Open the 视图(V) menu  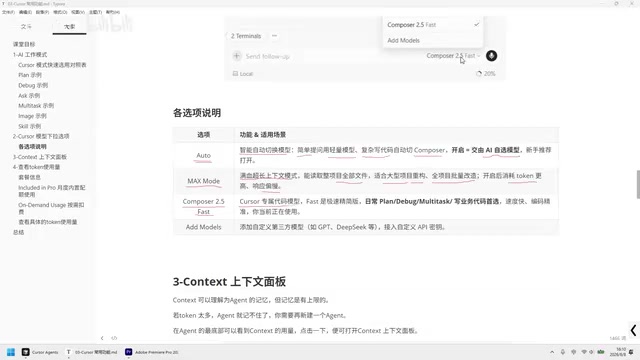point(78,12)
